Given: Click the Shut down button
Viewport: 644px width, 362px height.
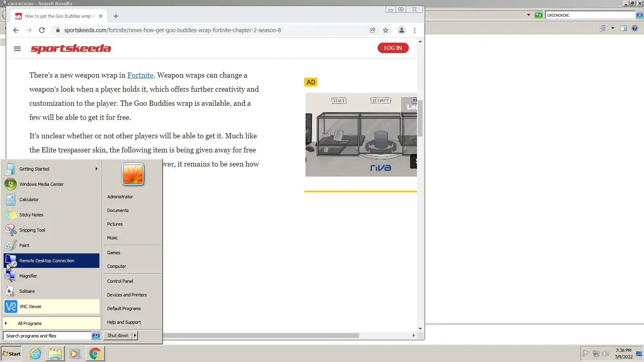Looking at the screenshot, I should click(118, 335).
